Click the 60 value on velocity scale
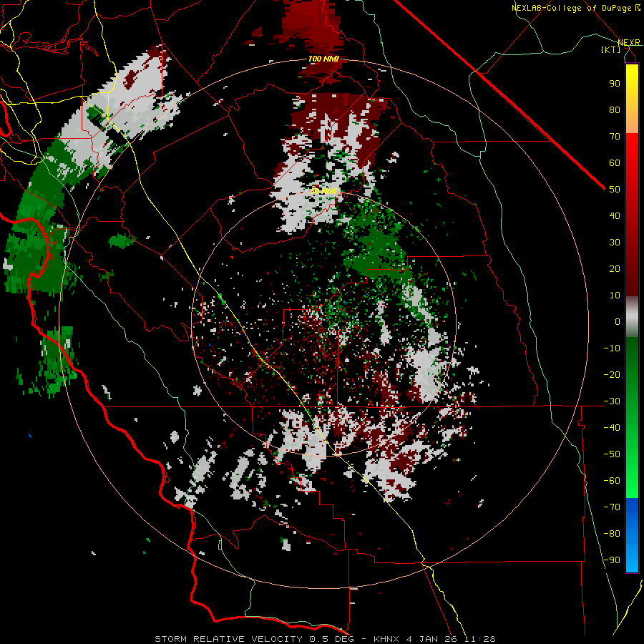 point(615,163)
